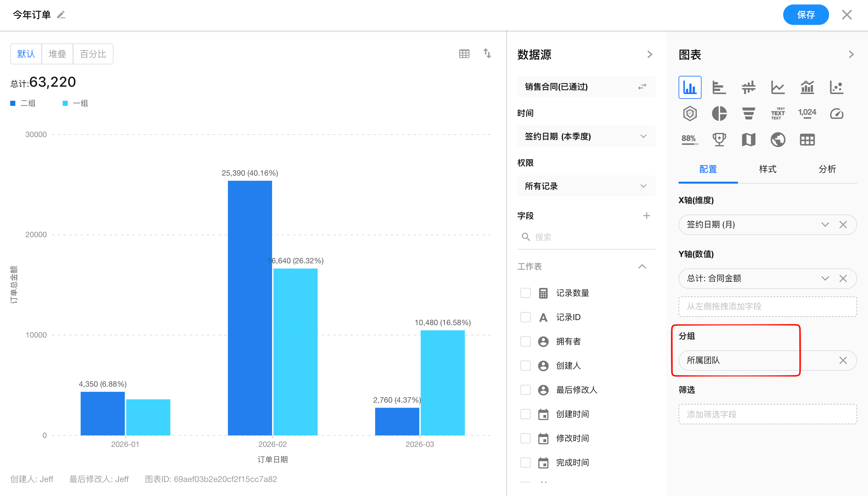Image resolution: width=868 pixels, height=496 pixels.
Task: Remove 所属团队 from grouping
Action: [843, 361]
